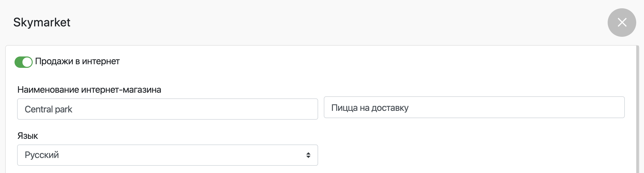Click the vertical scrollbar at the panel's right edge
This screenshot has width=644, height=173.
637,109
